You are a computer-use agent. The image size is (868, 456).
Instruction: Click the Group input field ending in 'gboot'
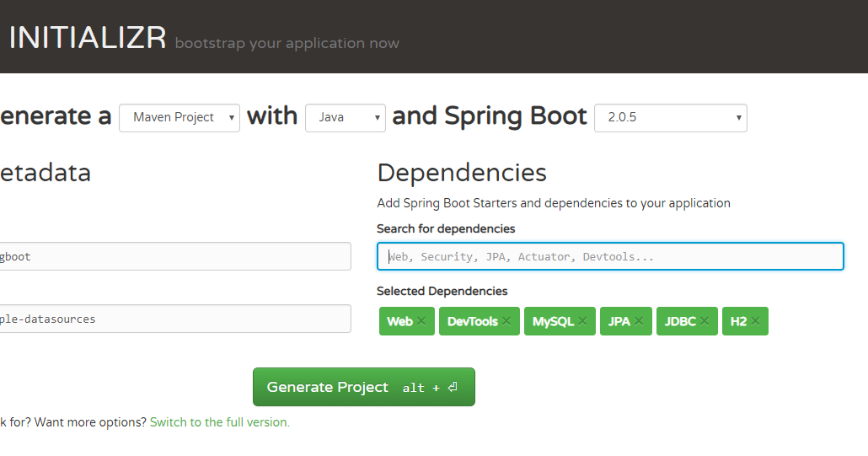(x=174, y=256)
